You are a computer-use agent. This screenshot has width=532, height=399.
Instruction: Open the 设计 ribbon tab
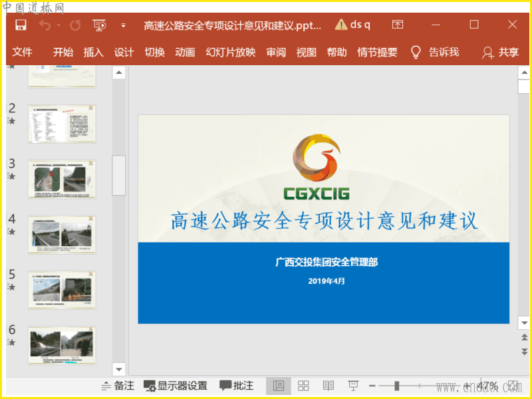(124, 53)
